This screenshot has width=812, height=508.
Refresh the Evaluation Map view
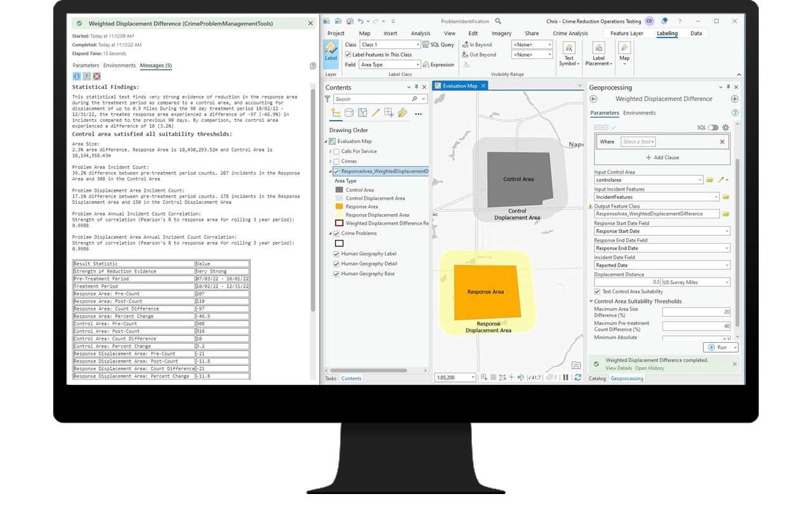577,377
